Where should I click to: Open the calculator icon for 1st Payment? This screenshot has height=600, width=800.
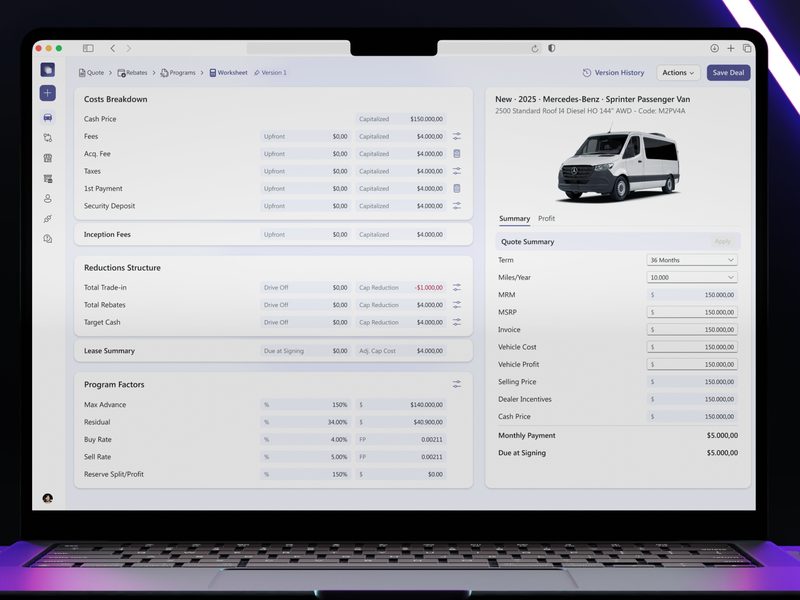(457, 188)
